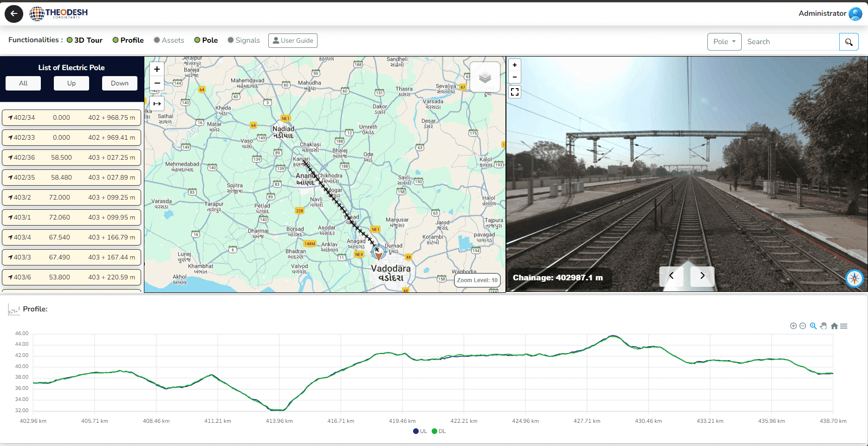
Task: Click the Anand city label on map
Action: pyautogui.click(x=305, y=179)
